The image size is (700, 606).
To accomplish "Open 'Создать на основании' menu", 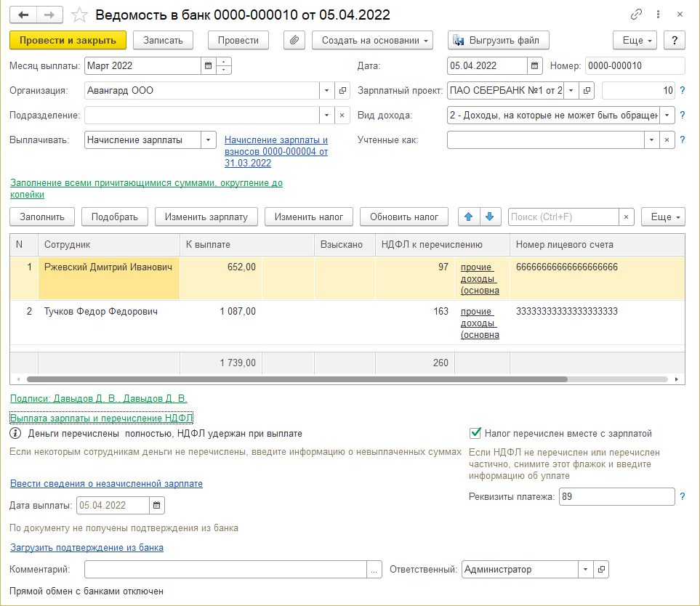I will pos(372,40).
